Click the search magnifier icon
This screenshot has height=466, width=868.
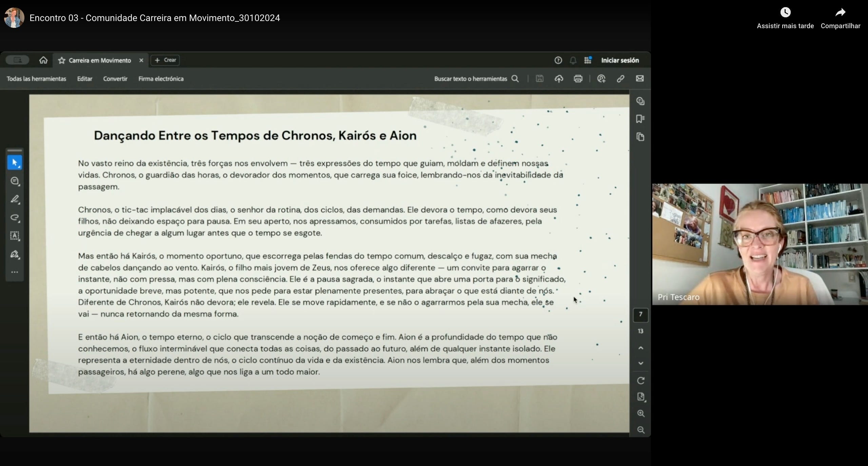coord(515,79)
